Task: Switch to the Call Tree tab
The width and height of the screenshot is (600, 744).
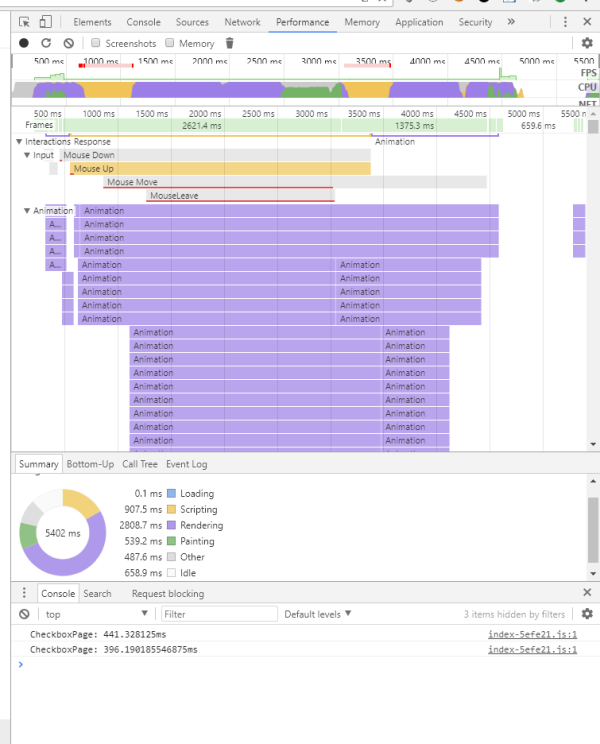Action: click(140, 464)
